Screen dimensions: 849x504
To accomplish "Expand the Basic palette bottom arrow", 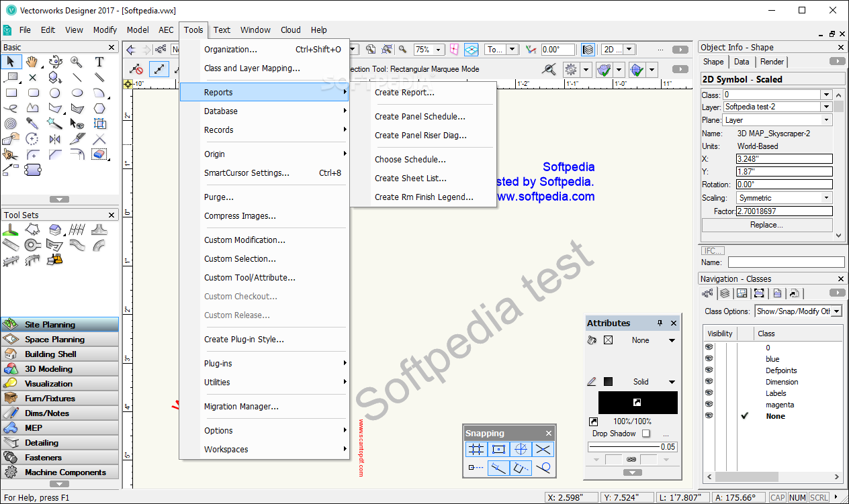I will click(59, 199).
